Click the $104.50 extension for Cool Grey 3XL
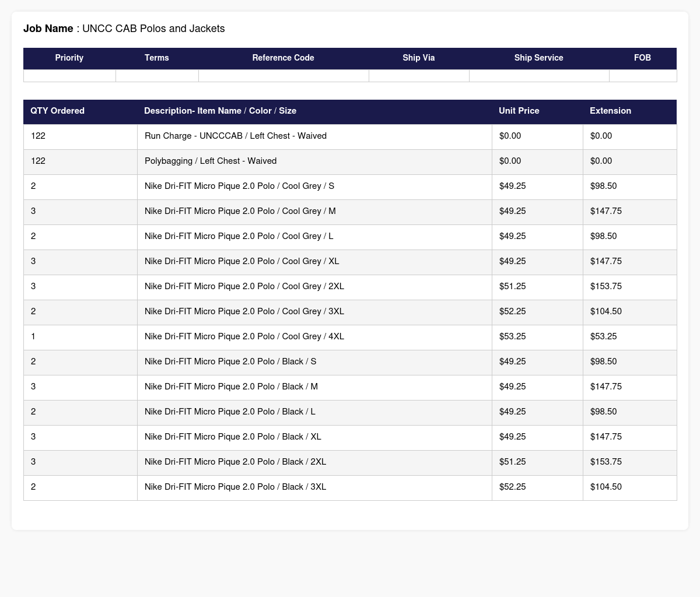700x597 pixels. pyautogui.click(x=606, y=311)
